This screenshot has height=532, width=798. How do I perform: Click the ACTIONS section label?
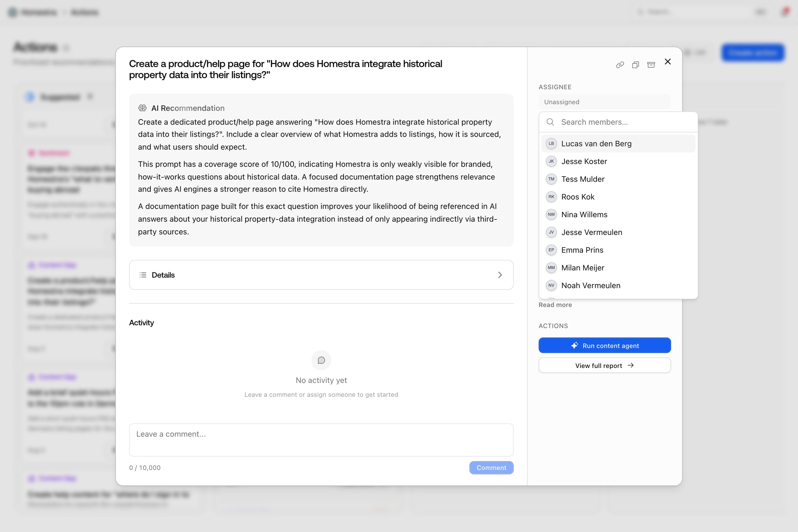553,326
